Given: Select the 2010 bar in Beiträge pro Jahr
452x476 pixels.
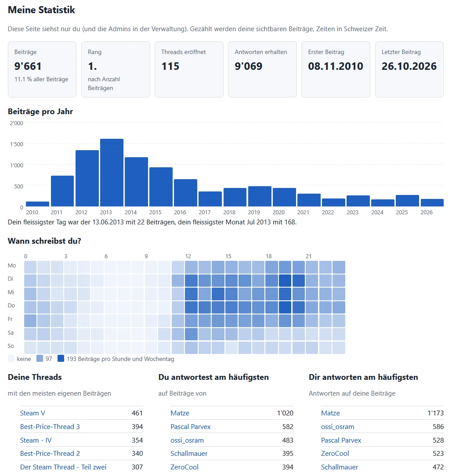Looking at the screenshot, I should [x=38, y=204].
